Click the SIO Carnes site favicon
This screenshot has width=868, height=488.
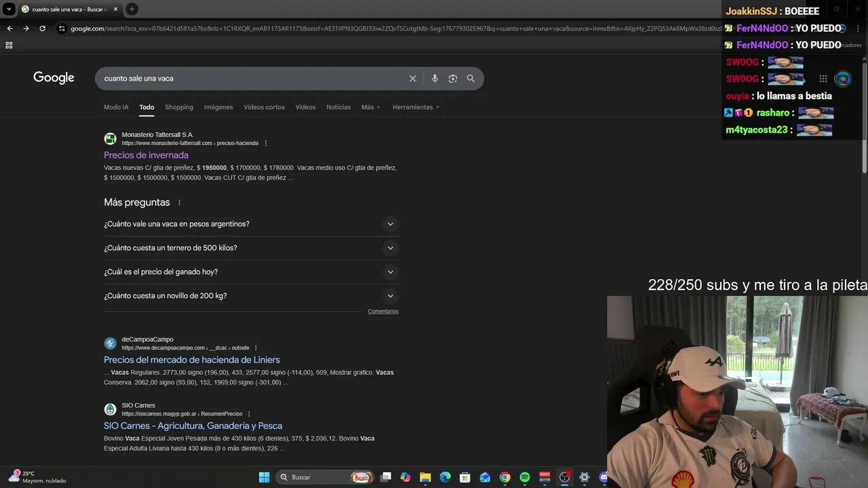tap(110, 409)
